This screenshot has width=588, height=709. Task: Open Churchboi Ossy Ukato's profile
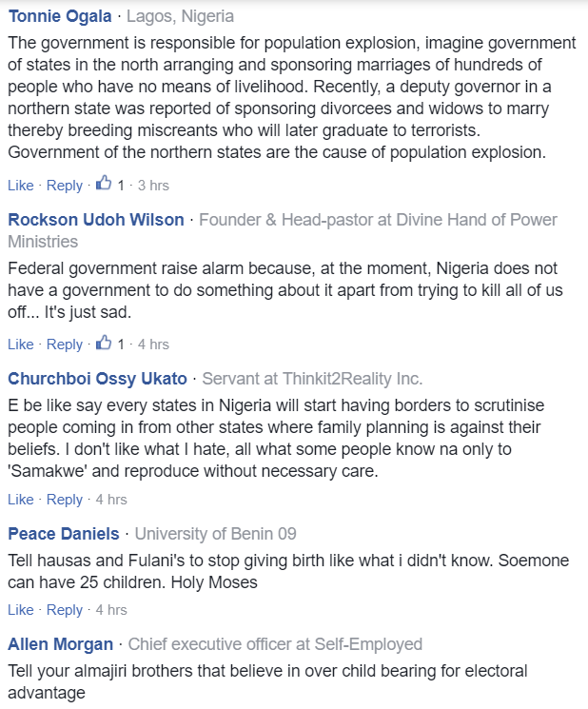pos(98,379)
